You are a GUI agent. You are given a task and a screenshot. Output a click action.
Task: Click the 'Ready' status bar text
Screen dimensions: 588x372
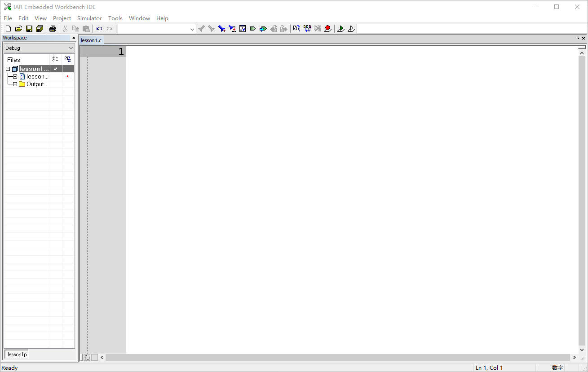(x=10, y=368)
